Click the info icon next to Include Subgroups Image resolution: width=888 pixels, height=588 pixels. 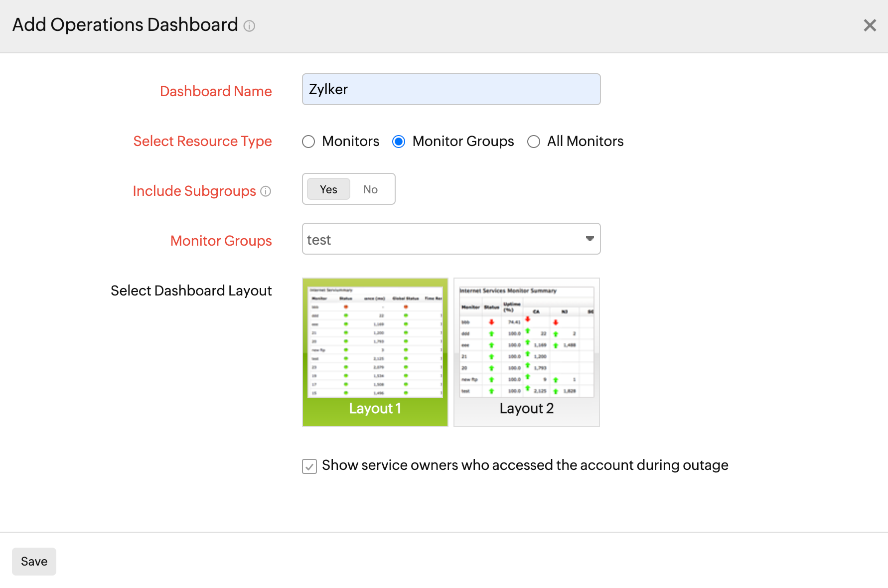coord(266,191)
